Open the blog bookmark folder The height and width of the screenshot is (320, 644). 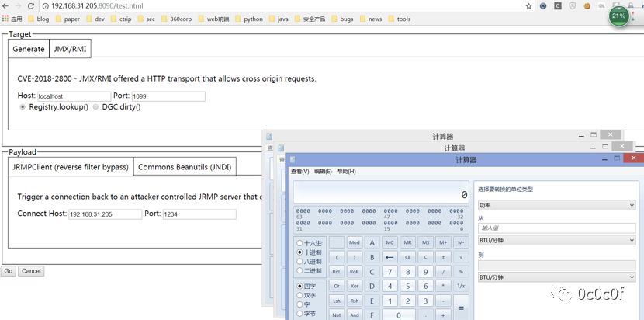[x=38, y=19]
